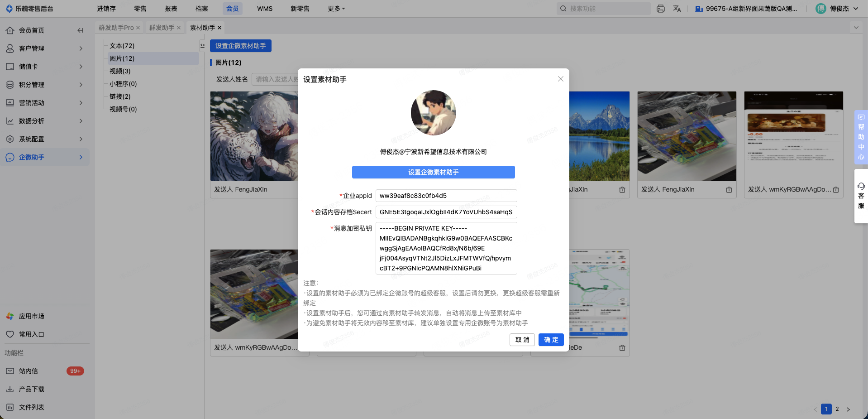The height and width of the screenshot is (419, 868).
Task: Go to next page arrow
Action: click(x=848, y=409)
